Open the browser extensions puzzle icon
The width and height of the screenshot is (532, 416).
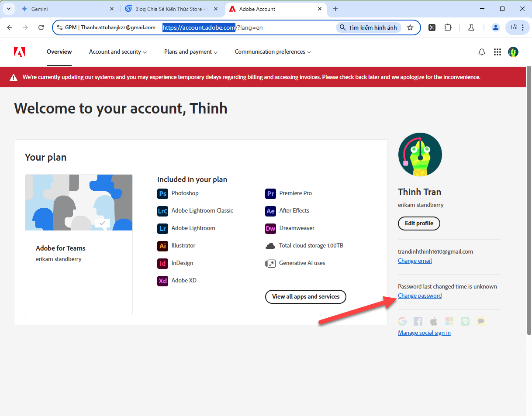[448, 28]
